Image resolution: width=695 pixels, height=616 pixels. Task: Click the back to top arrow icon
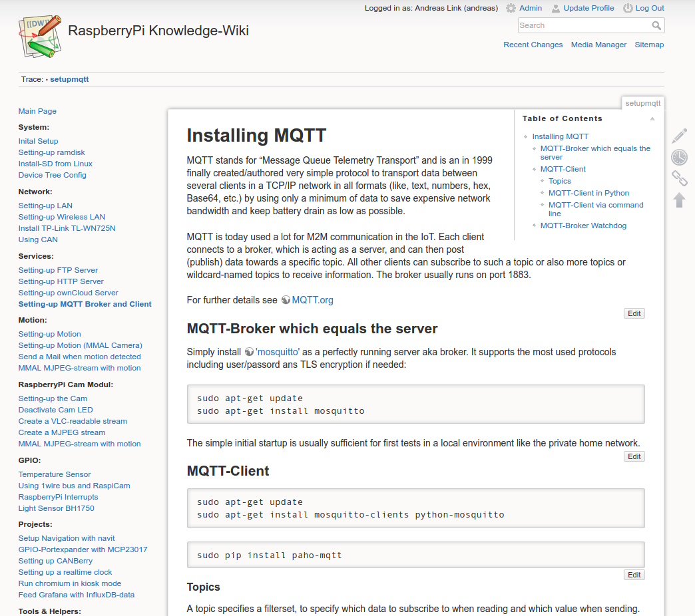pos(679,200)
